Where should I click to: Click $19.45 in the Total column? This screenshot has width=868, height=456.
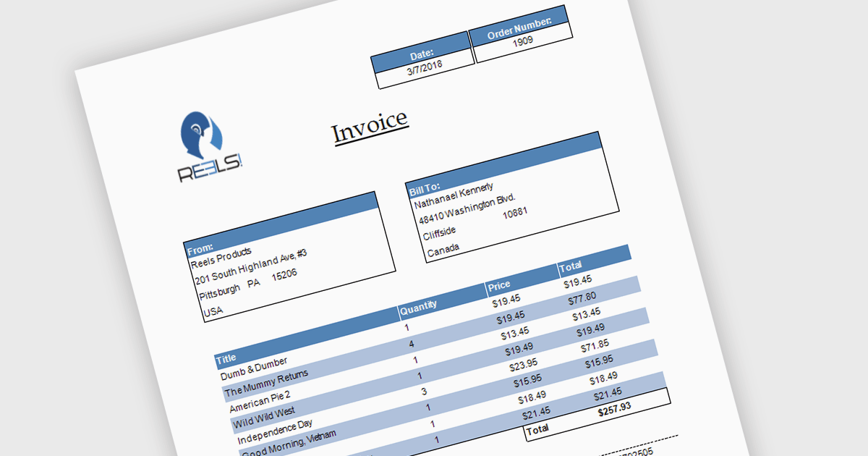pos(577,283)
